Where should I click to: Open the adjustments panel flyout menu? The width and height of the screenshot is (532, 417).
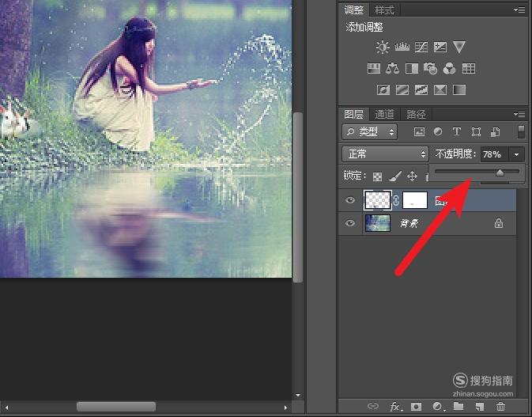point(519,9)
